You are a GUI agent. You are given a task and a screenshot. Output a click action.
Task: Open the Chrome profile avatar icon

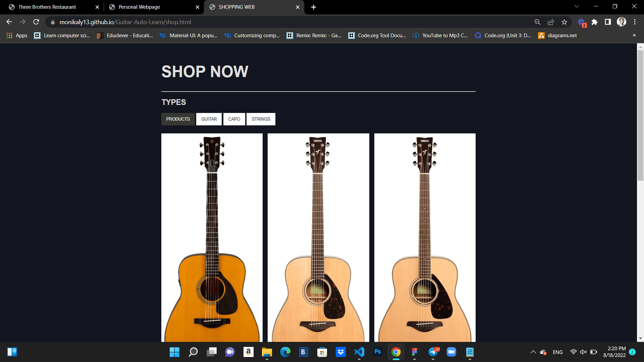622,22
